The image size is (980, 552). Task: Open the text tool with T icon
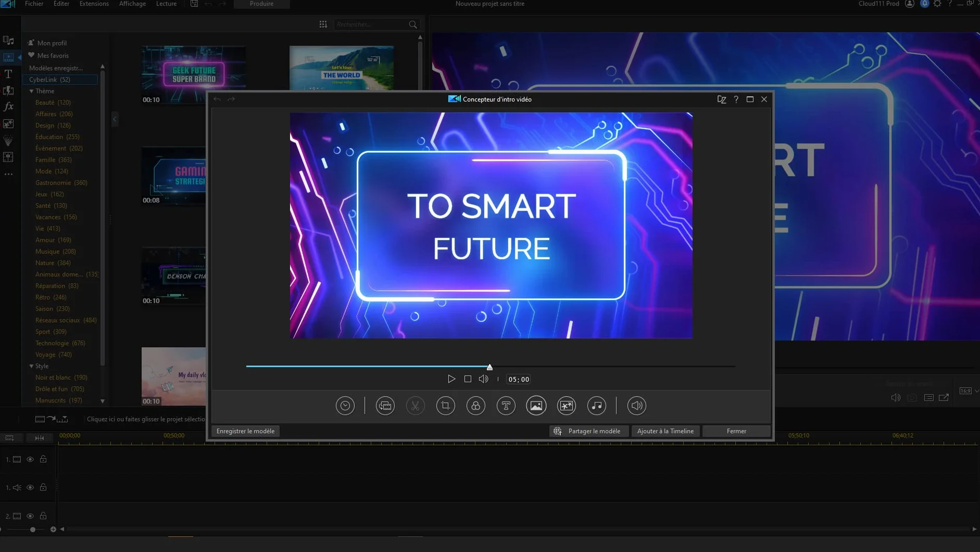[x=506, y=406]
